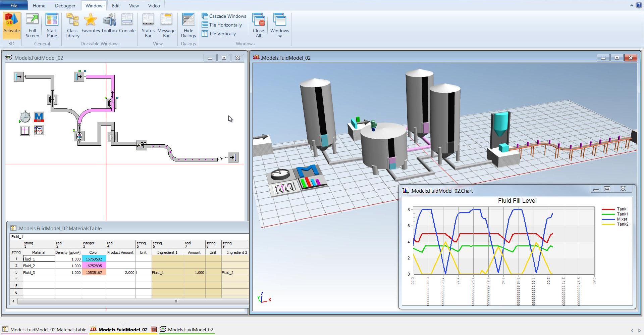This screenshot has width=644, height=335.
Task: Click Tile Vertically
Action: [x=219, y=34]
